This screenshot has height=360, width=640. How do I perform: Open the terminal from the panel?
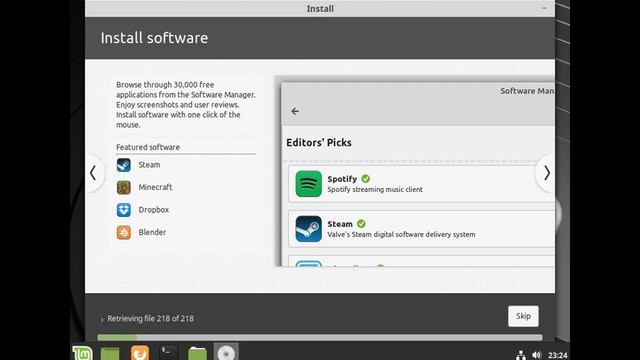click(x=168, y=353)
